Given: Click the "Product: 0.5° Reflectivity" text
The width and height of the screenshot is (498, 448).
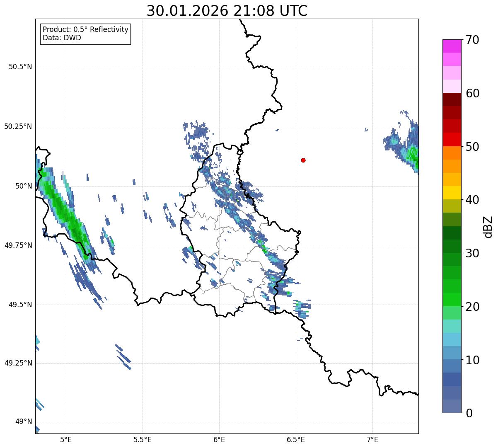Looking at the screenshot, I should 85,30.
